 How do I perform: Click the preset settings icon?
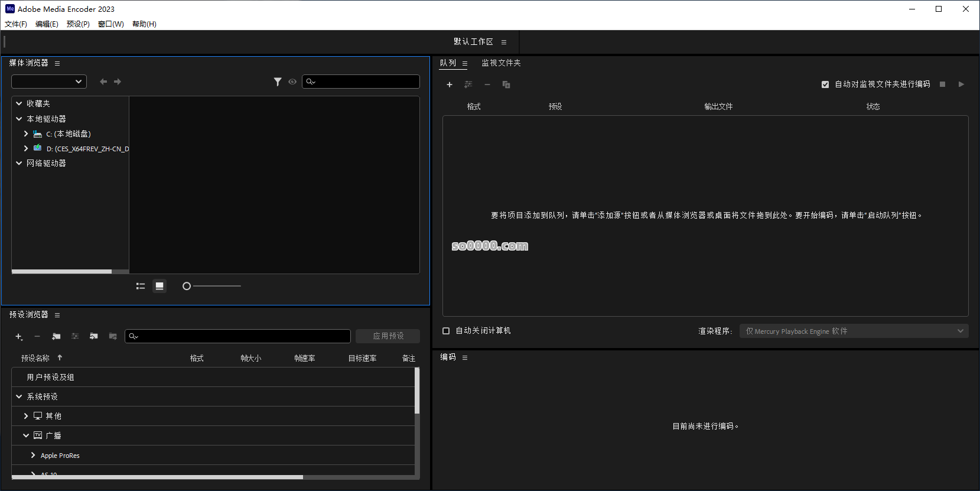coord(75,336)
